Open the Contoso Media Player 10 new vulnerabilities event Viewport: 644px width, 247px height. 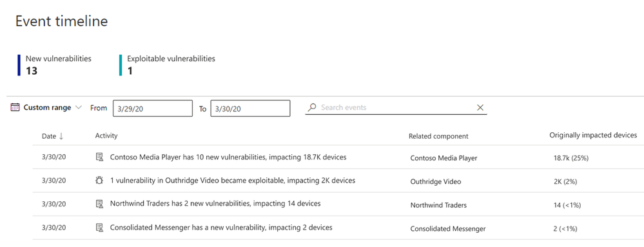(228, 157)
